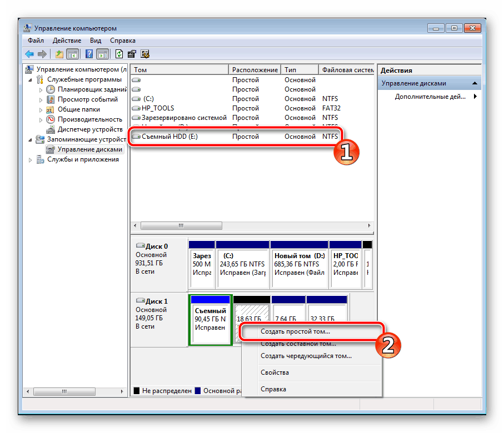Viewport: 504px width, 433px height.
Task: Open the Файл menu
Action: (36, 41)
